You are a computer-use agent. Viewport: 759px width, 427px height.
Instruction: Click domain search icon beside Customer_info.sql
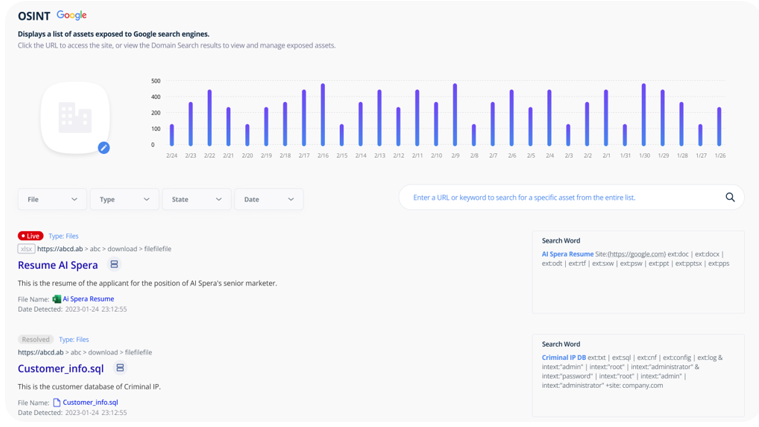tap(120, 368)
